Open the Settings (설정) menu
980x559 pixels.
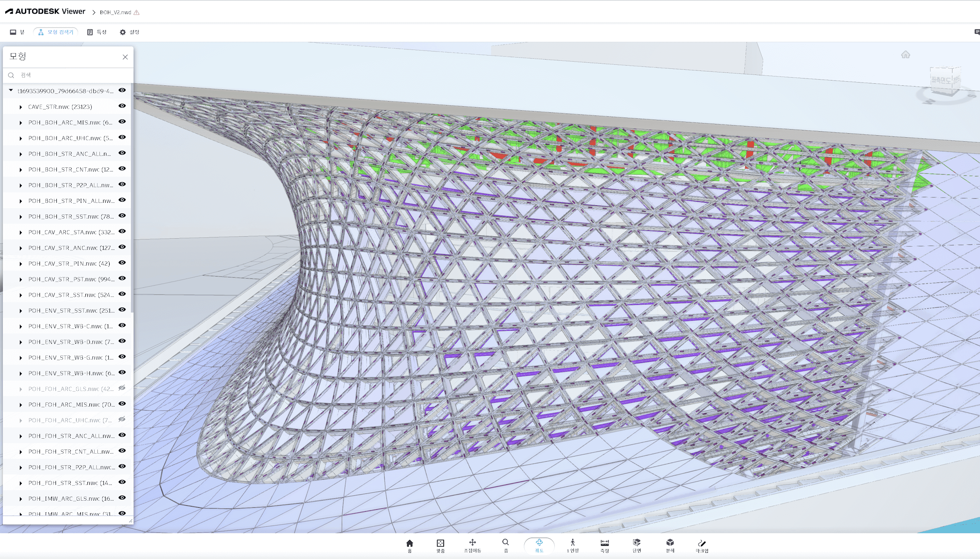(x=129, y=32)
